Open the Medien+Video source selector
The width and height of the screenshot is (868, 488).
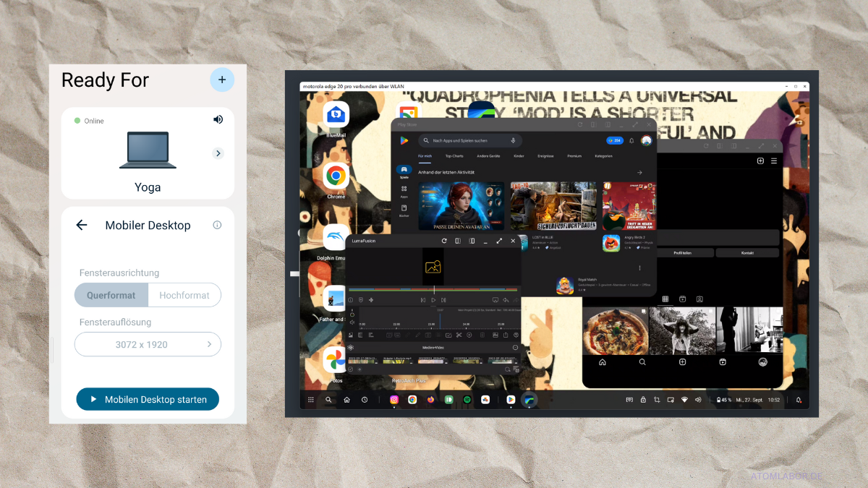pos(433,348)
